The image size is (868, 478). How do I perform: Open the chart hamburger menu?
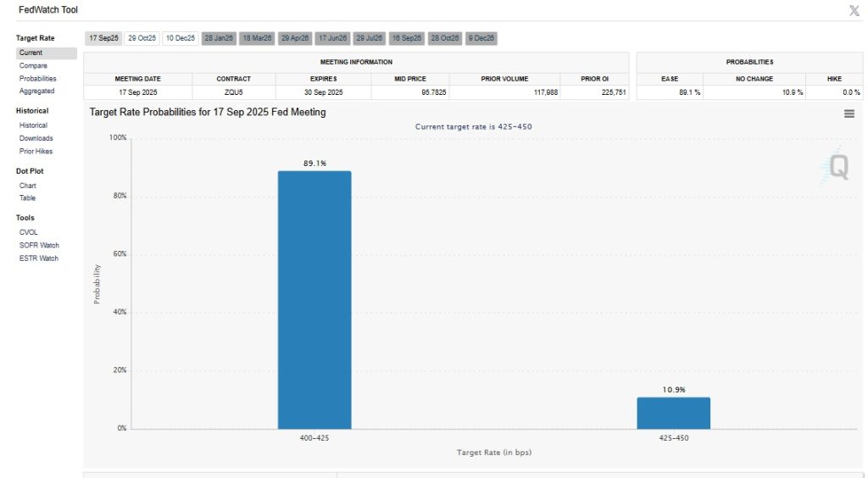(849, 114)
